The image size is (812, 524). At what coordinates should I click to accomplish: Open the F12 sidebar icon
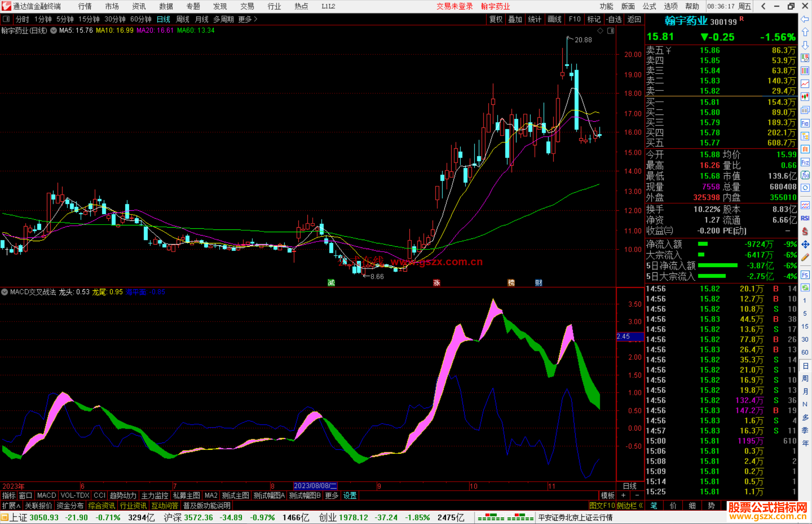coord(804,162)
